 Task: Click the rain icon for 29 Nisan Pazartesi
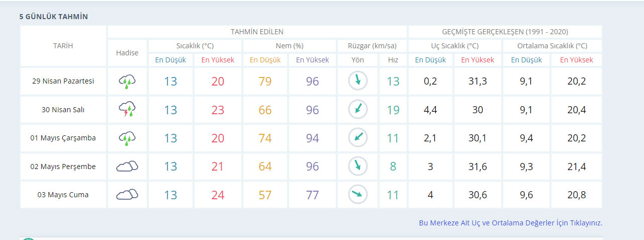point(127,81)
